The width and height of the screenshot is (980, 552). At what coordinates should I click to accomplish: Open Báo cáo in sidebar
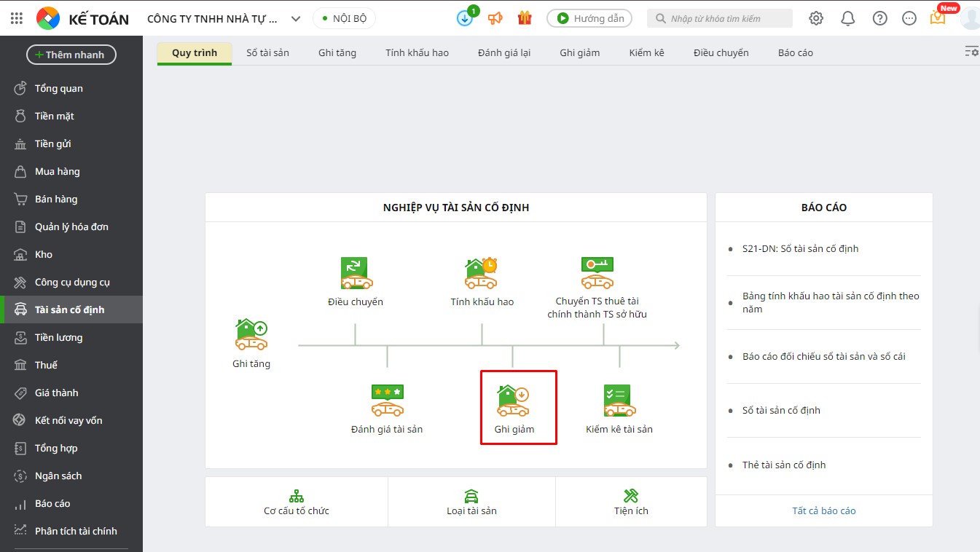pyautogui.click(x=71, y=503)
